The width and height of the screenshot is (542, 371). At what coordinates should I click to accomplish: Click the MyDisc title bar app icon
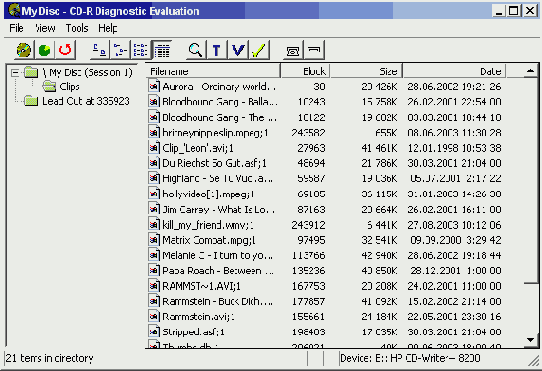(x=15, y=11)
